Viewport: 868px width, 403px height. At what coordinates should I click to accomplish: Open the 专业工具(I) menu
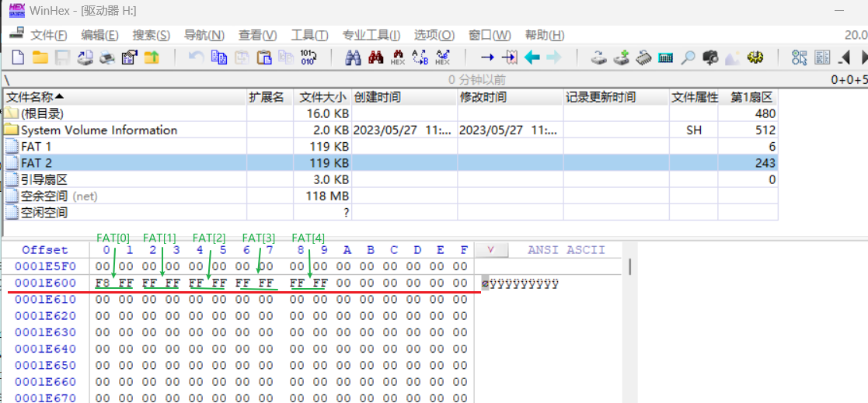[371, 36]
